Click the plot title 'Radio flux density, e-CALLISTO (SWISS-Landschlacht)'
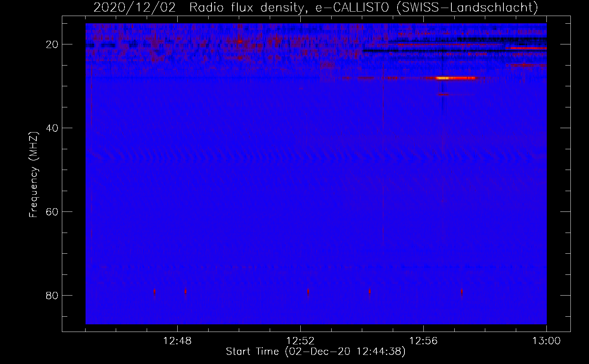The width and height of the screenshot is (589, 364). (x=363, y=7)
